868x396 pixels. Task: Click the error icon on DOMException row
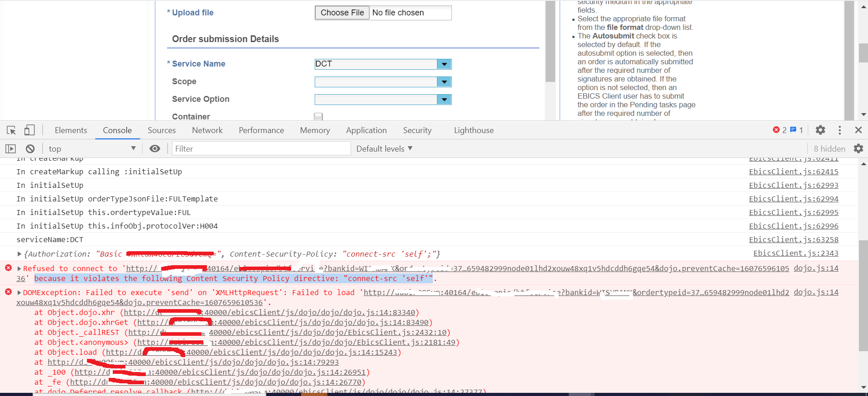[x=8, y=292]
